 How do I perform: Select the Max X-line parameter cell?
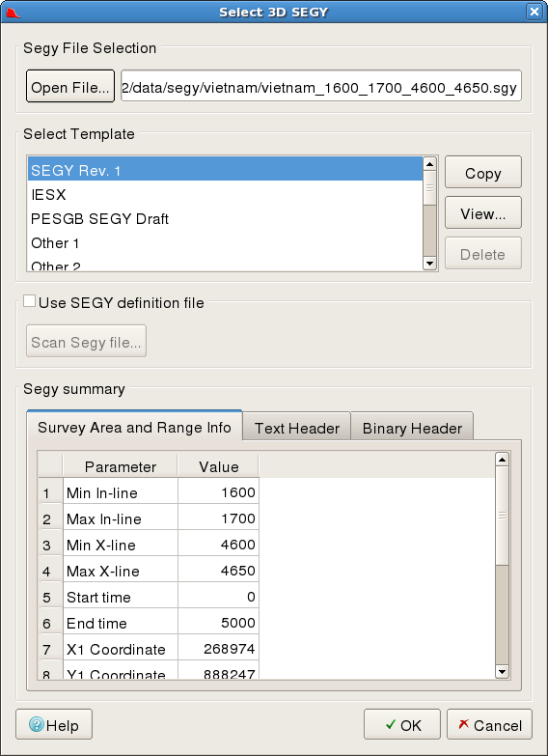(121, 571)
